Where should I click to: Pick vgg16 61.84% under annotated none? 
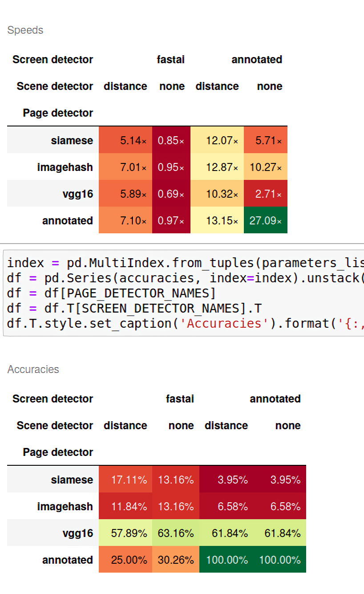(x=279, y=533)
